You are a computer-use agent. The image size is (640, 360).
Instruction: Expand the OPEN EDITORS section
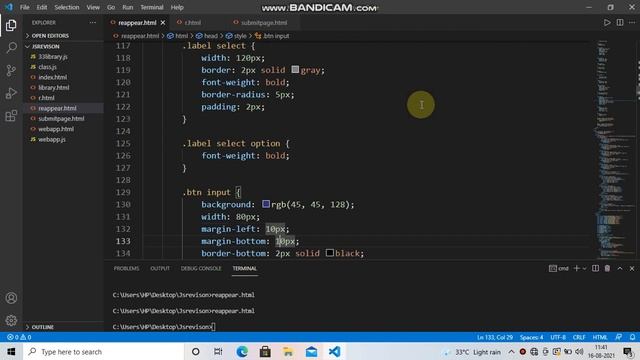tap(50, 36)
